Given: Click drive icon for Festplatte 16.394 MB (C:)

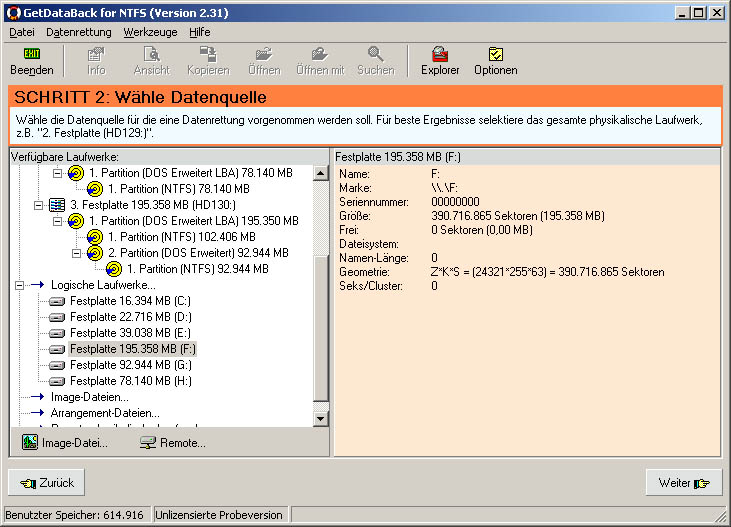Looking at the screenshot, I should click(x=57, y=302).
